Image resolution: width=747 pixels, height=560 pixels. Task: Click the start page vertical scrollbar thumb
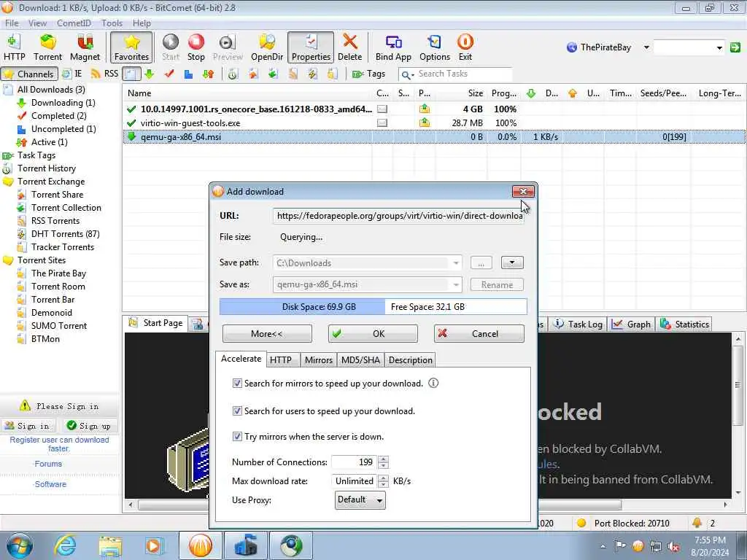click(738, 385)
